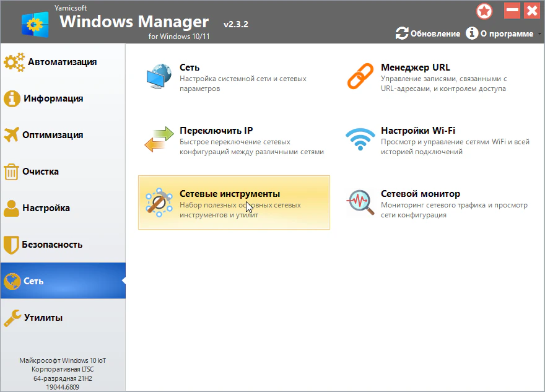545x392 pixels.
Task: Click the Сетевые инструменты icon
Action: click(x=159, y=203)
